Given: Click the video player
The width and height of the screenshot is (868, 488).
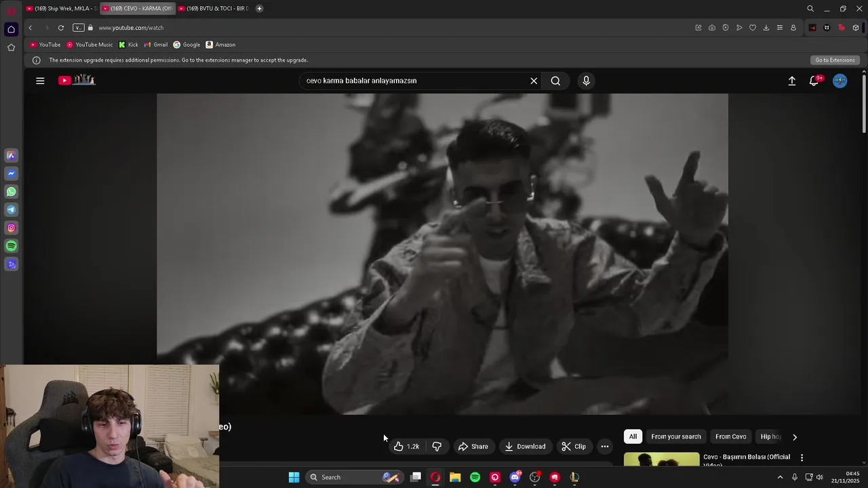Looking at the screenshot, I should coord(442,253).
